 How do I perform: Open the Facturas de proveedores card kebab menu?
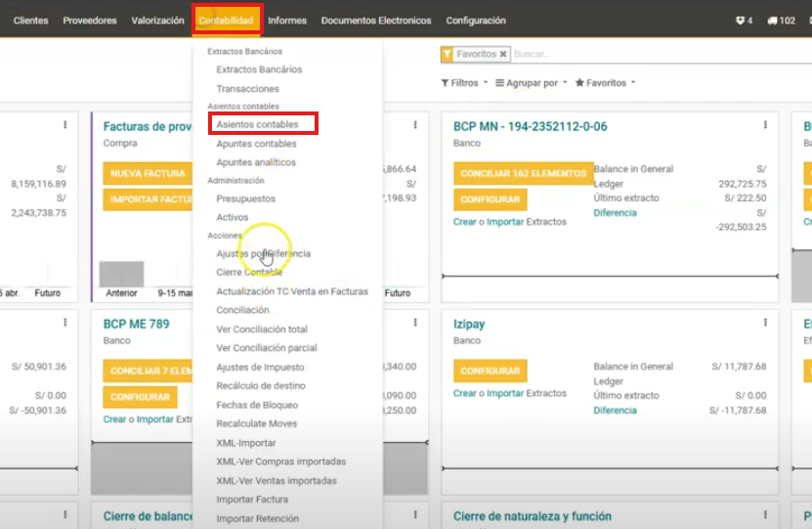tap(415, 125)
